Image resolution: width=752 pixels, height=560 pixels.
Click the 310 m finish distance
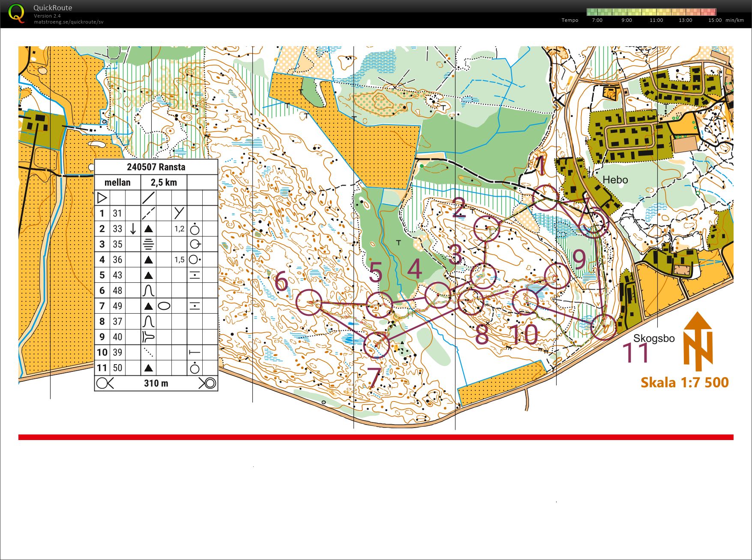(156, 383)
